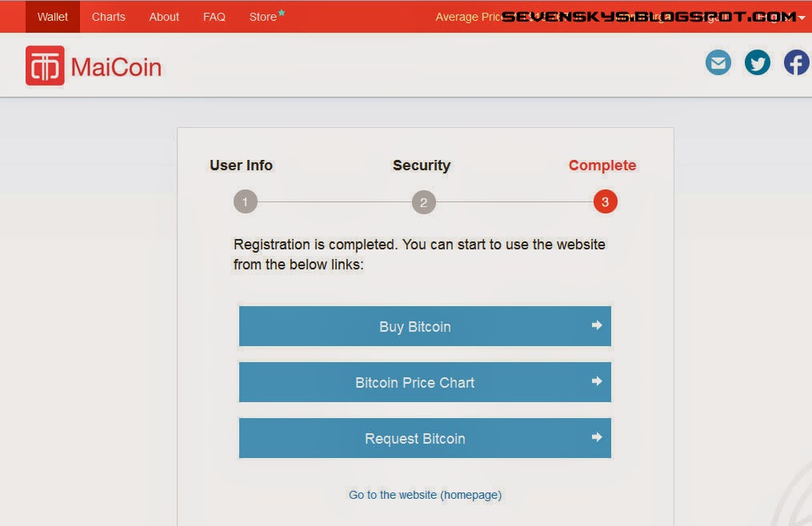The width and height of the screenshot is (812, 526).
Task: Follow the Go to the website (homepage) link
Action: [x=425, y=495]
